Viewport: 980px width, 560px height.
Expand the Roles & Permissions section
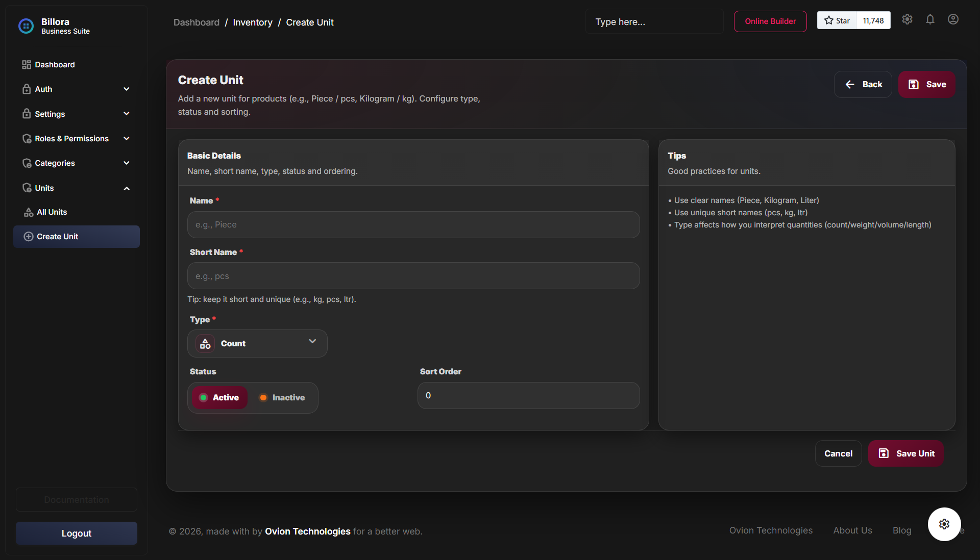pyautogui.click(x=126, y=138)
